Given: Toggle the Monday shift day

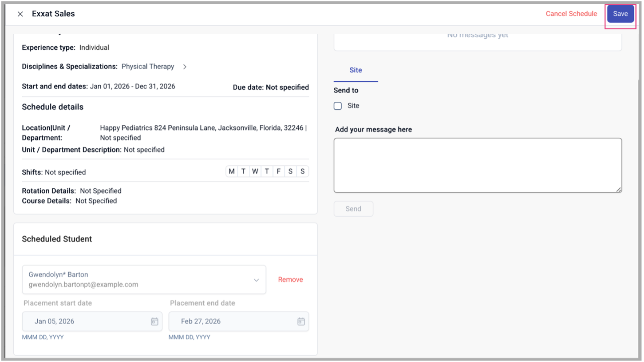Looking at the screenshot, I should click(231, 171).
